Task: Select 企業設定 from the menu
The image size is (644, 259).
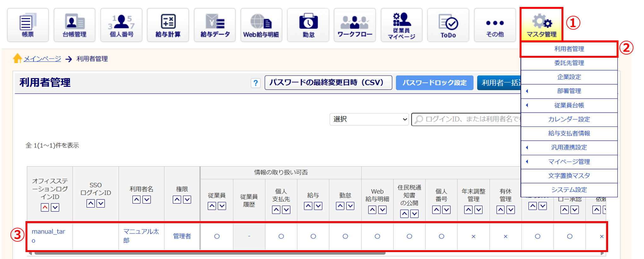Action: pyautogui.click(x=569, y=77)
